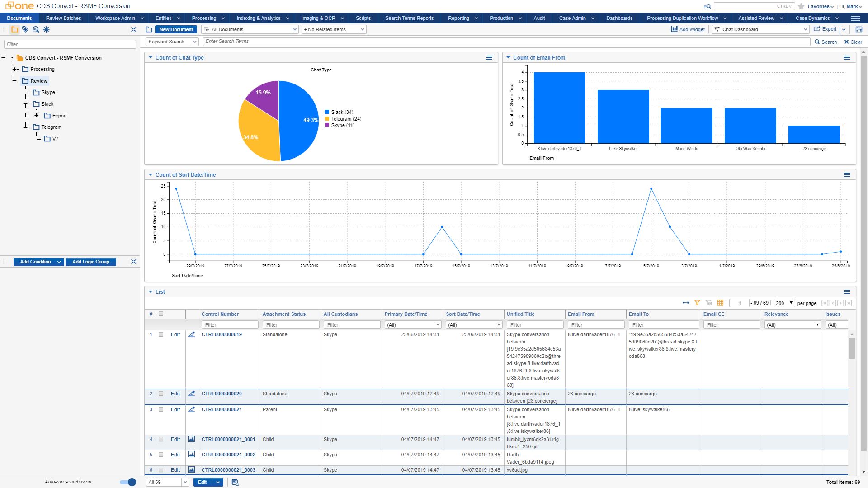868x488 pixels.
Task: Open the No Related Items dropdown
Action: pyautogui.click(x=362, y=29)
